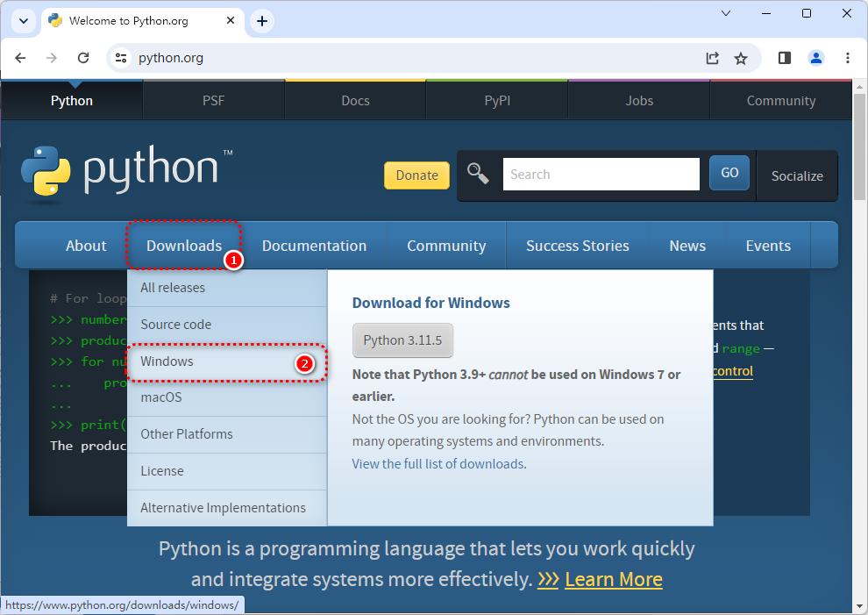Open a new browser tab
The height and width of the screenshot is (615, 868).
coord(262,21)
